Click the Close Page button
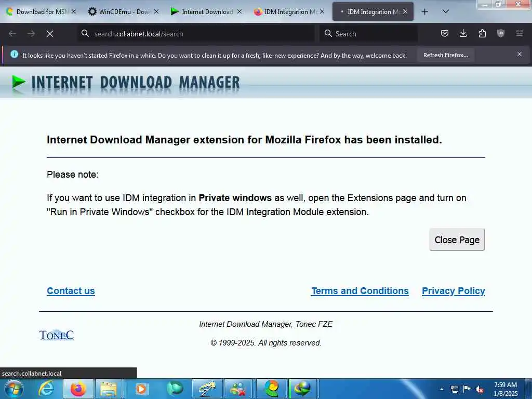The width and height of the screenshot is (532, 399). click(457, 240)
